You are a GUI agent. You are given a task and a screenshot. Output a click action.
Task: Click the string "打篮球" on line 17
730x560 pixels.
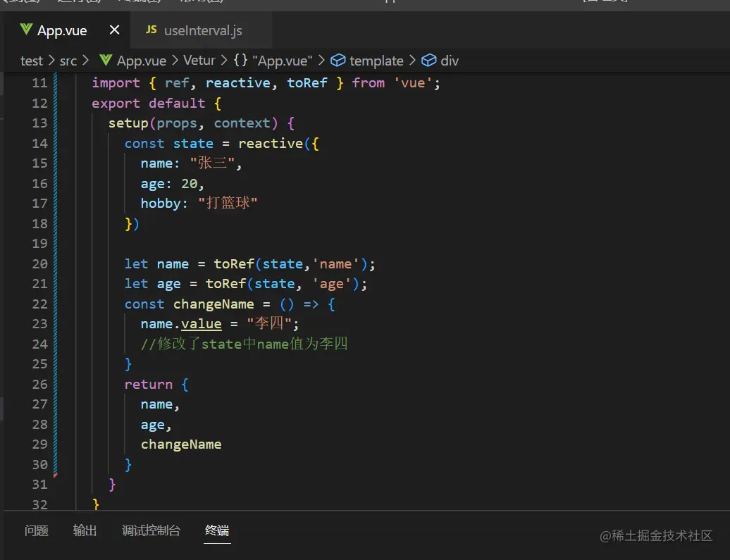228,203
